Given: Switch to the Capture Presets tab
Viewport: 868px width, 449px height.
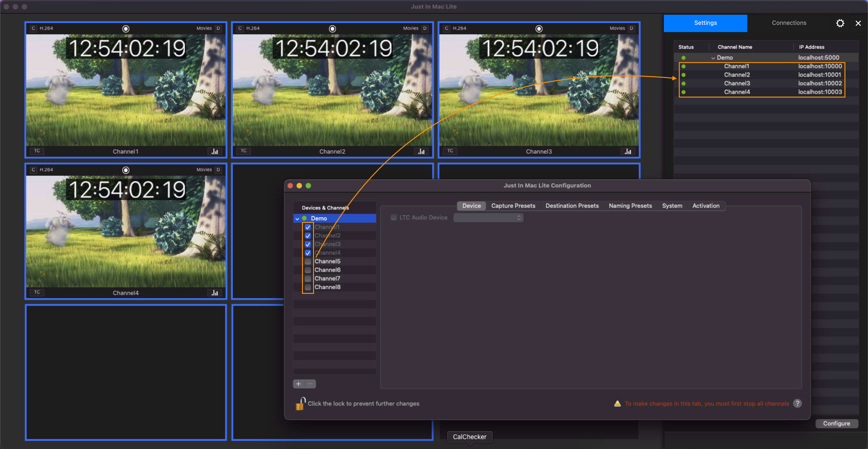Looking at the screenshot, I should (513, 206).
